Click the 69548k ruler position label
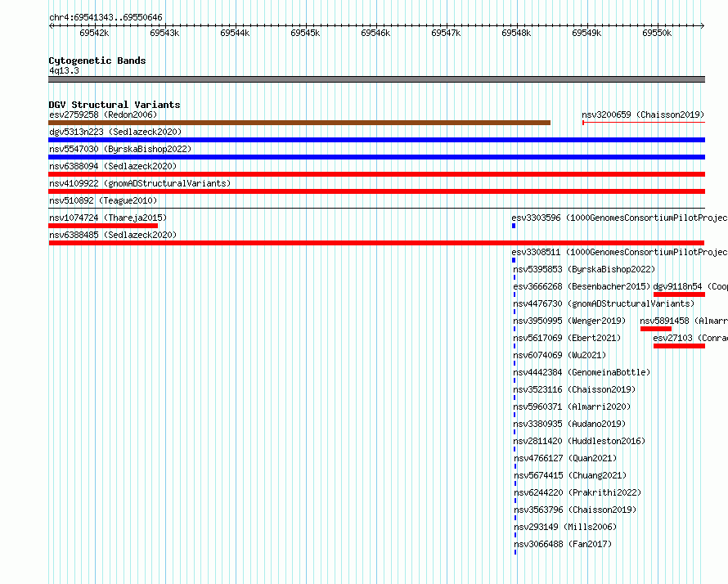Image resolution: width=728 pixels, height=584 pixels. click(x=516, y=33)
